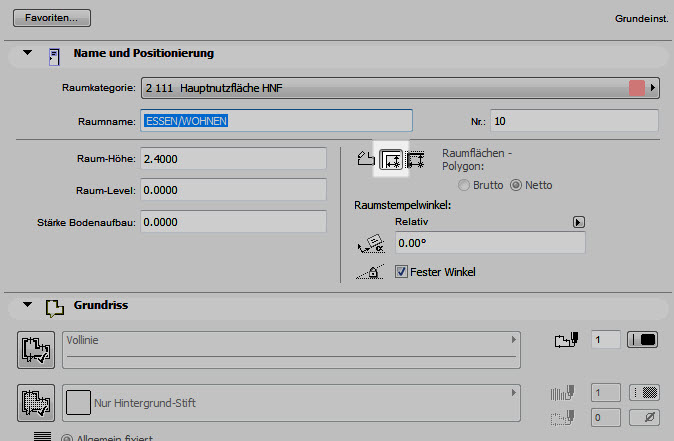Click the Raumstempelwinkel label

403,205
